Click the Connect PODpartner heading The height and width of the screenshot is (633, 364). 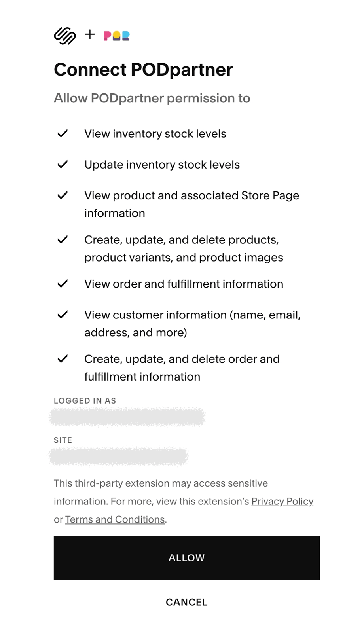(x=143, y=70)
